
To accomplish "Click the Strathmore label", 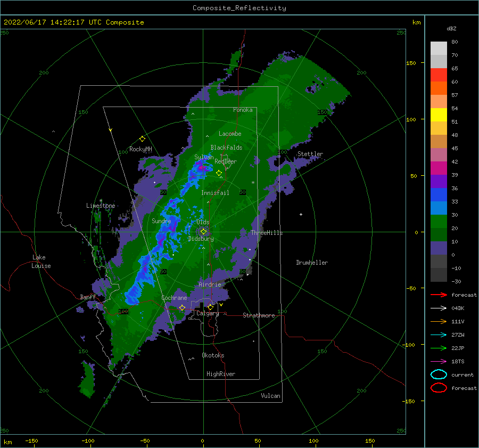I will tap(259, 315).
